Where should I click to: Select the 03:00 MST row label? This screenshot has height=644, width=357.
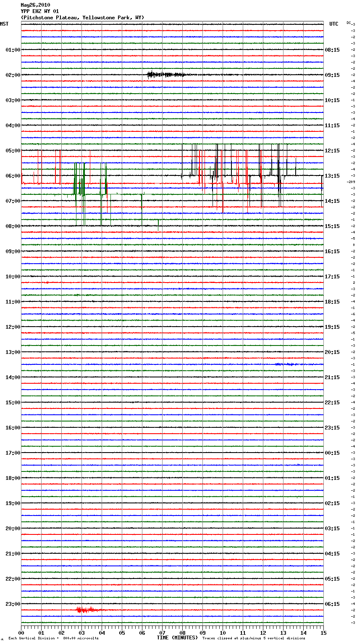pyautogui.click(x=13, y=100)
